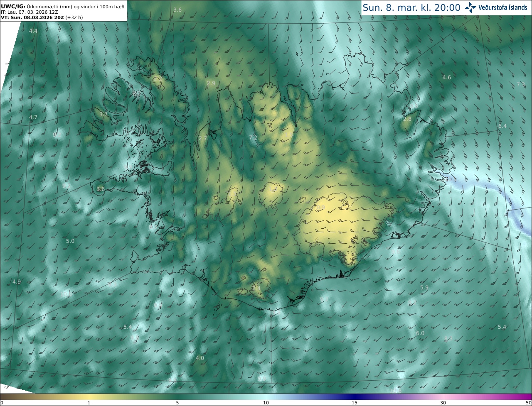This screenshot has width=532, height=406.
Task: Click the 'UWC/IG: Úrkomumætti (mm)' title line
Action: [63, 7]
